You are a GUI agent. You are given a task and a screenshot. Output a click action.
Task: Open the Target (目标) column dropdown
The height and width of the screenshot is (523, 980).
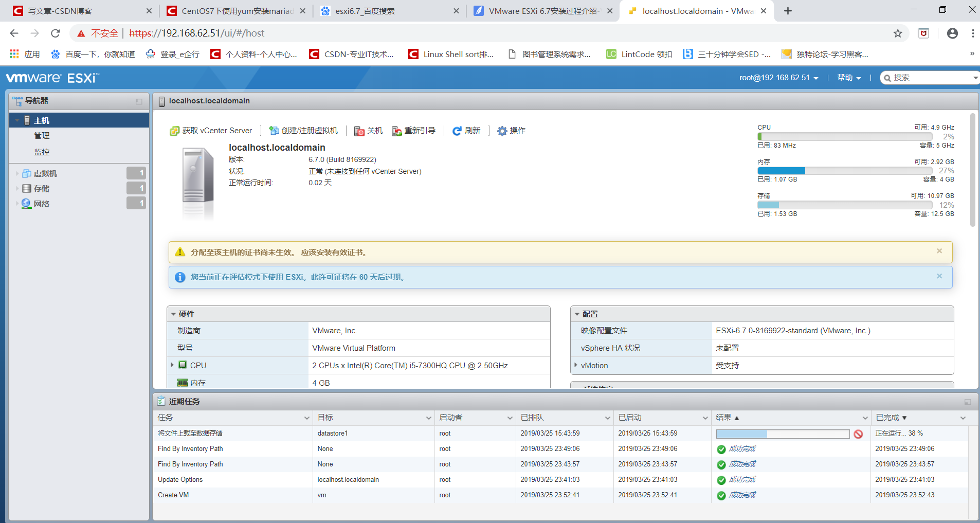(428, 418)
